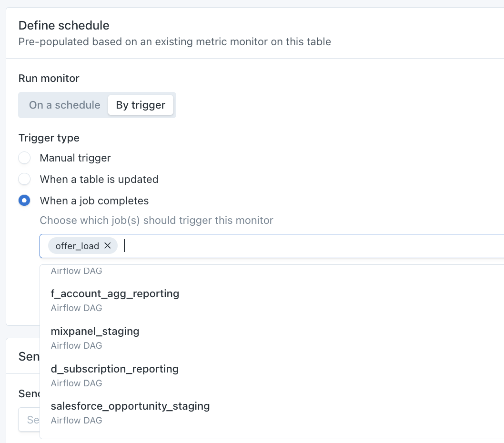Click the Pre-populated metric monitor subtitle
Viewport: 504px width, 443px height.
(174, 42)
